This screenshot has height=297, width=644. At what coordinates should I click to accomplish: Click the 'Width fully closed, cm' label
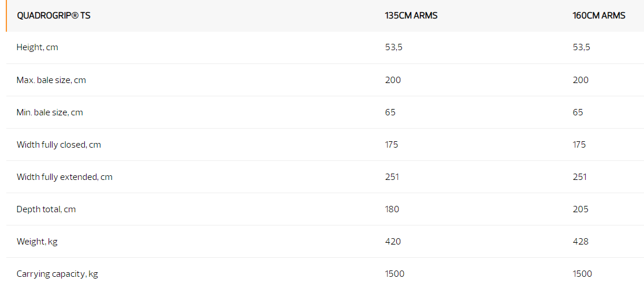59,145
